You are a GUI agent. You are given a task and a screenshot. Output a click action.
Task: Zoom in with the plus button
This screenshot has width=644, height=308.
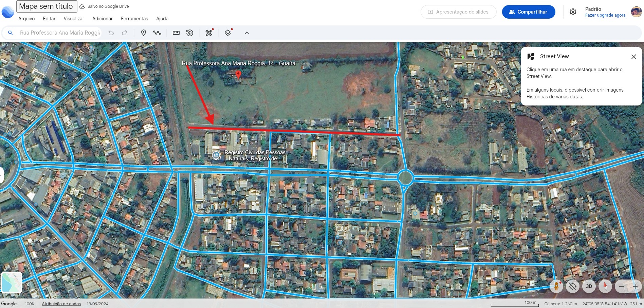click(x=635, y=286)
